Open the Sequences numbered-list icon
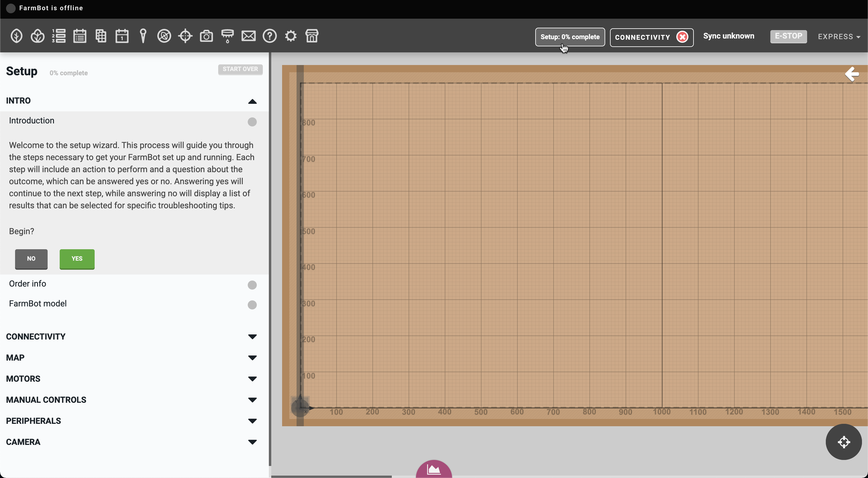Image resolution: width=868 pixels, height=478 pixels. [59, 36]
